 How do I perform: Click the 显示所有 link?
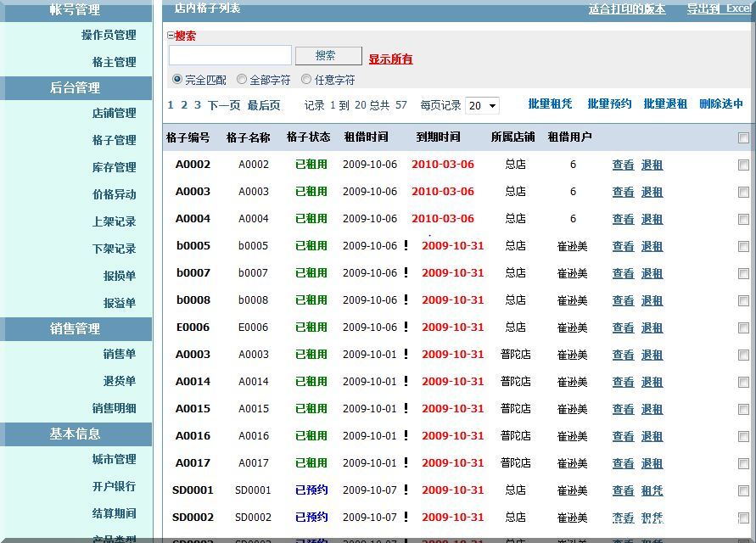click(390, 59)
